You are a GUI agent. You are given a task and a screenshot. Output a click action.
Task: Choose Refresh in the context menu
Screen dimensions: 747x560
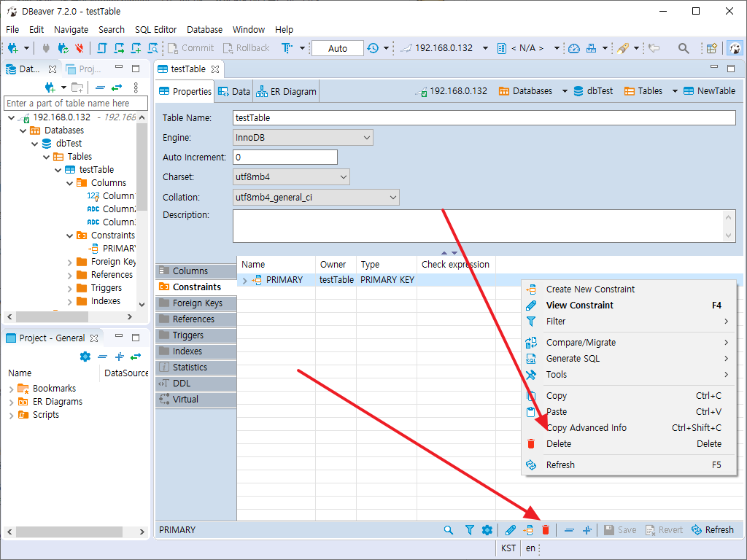coord(628,464)
